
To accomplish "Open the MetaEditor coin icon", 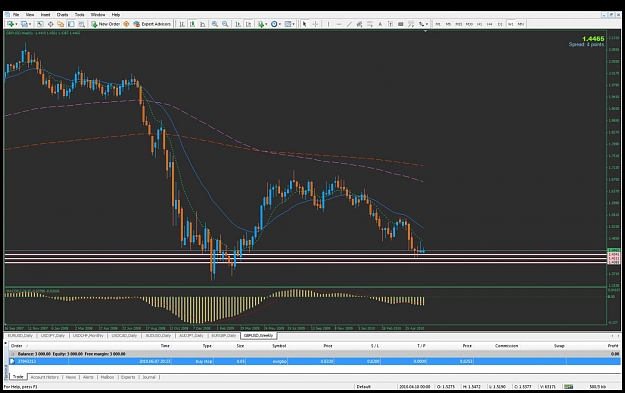I will (126, 24).
